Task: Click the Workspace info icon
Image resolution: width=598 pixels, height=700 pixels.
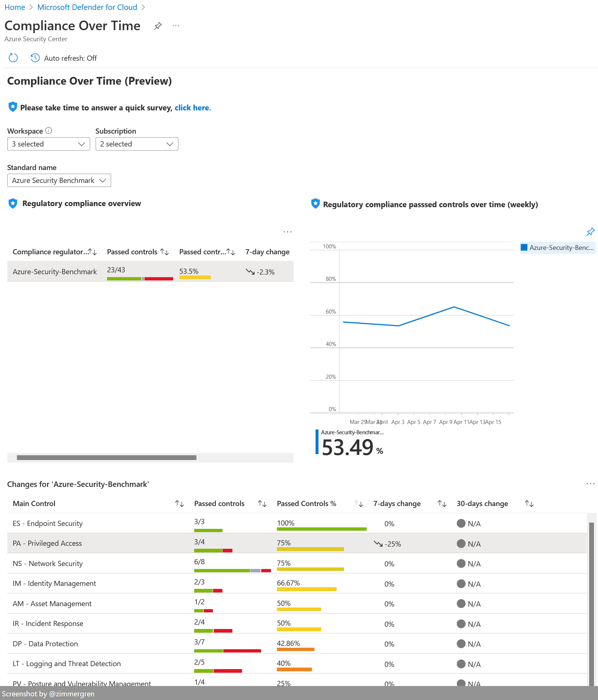Action: (49, 131)
